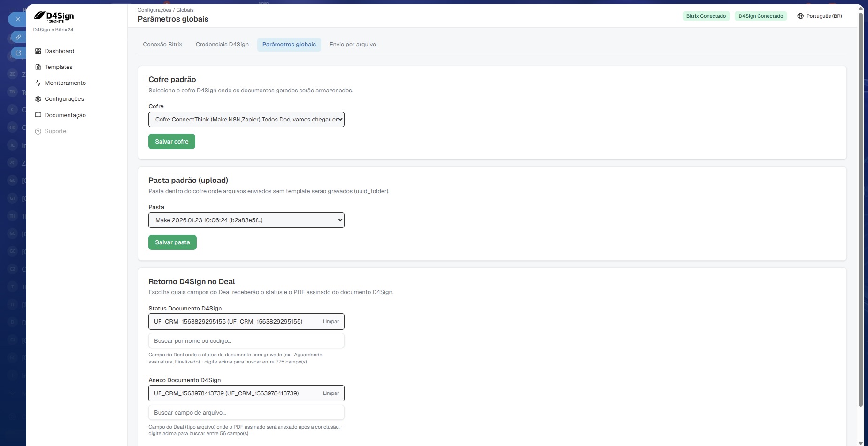
Task: Expand the Pasta folder dropdown
Action: click(x=246, y=220)
